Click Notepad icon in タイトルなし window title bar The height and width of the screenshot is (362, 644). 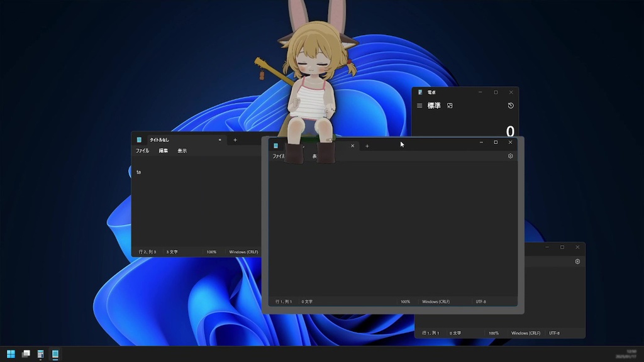tap(139, 140)
